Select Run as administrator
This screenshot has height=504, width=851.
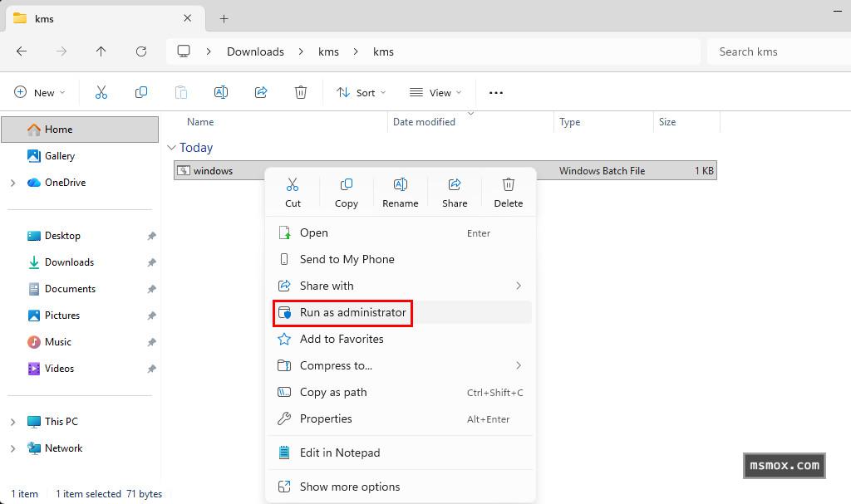[x=352, y=312]
